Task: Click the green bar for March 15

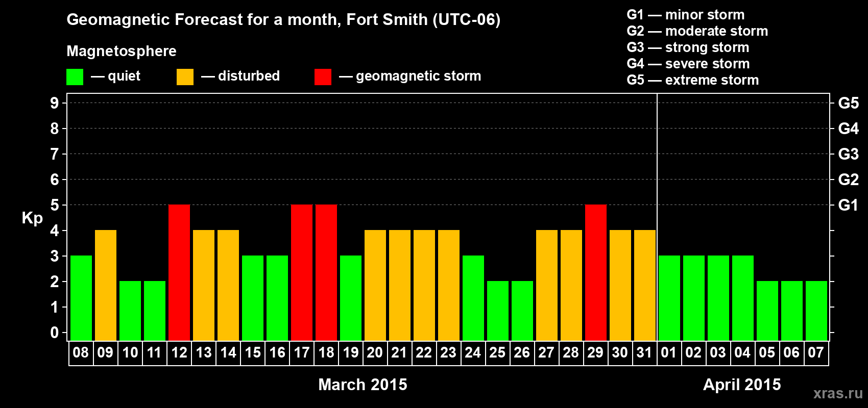Action: [x=253, y=298]
